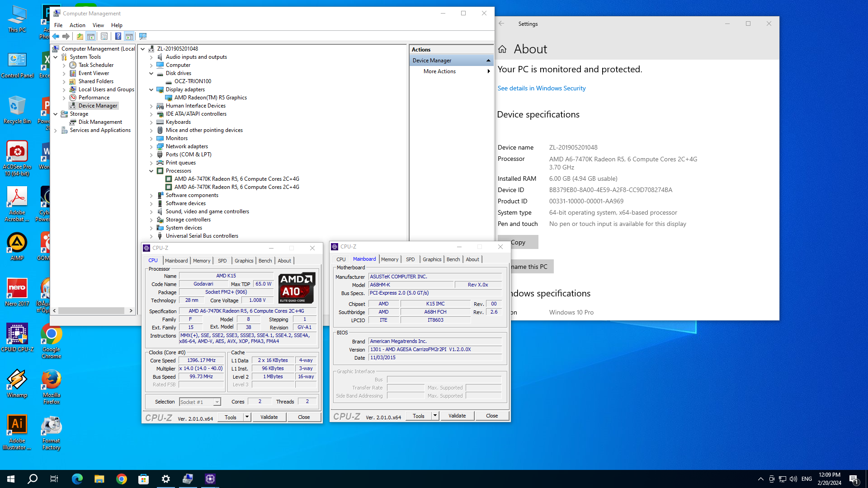The height and width of the screenshot is (488, 868).
Task: Collapse the Device Manager actions section arrow
Action: [488, 61]
